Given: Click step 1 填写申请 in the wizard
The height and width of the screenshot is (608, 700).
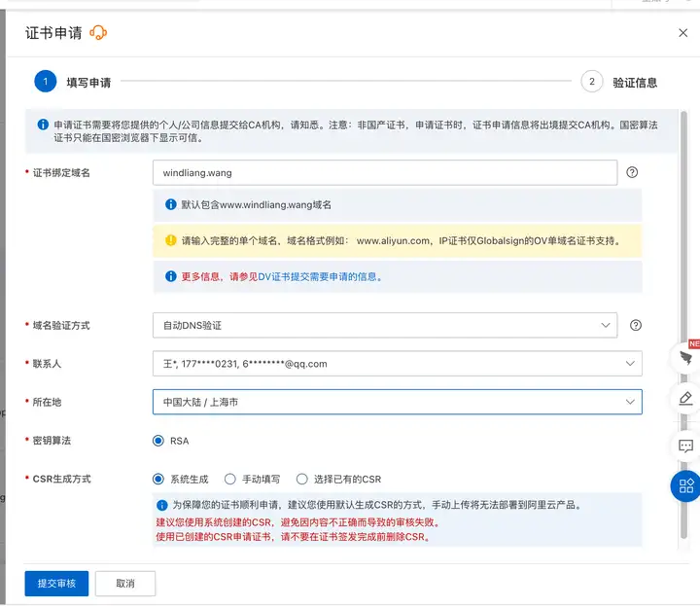Looking at the screenshot, I should pyautogui.click(x=46, y=83).
